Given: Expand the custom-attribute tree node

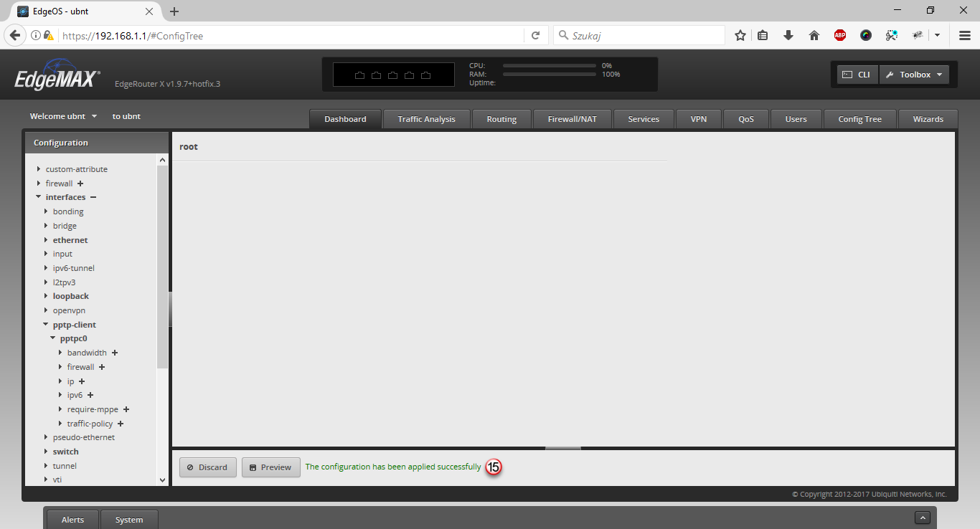Looking at the screenshot, I should coord(39,169).
